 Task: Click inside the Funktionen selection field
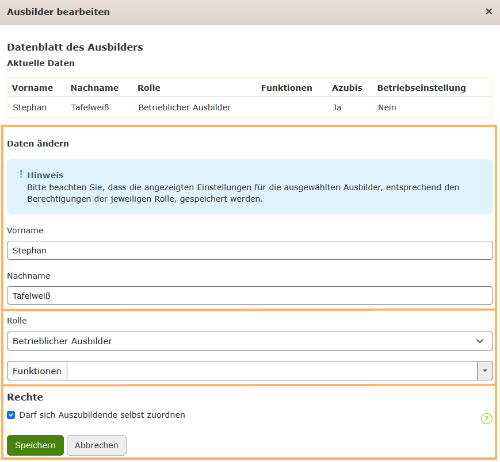tap(272, 371)
